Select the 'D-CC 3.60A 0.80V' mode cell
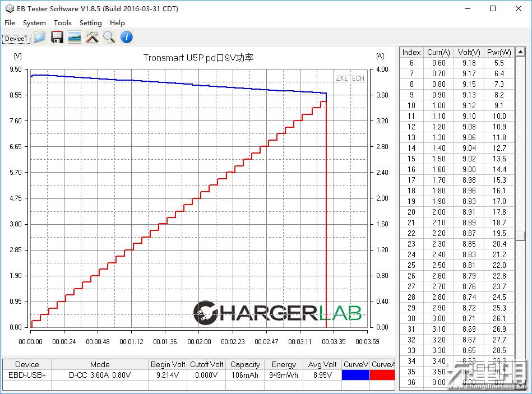The image size is (532, 394). click(100, 375)
